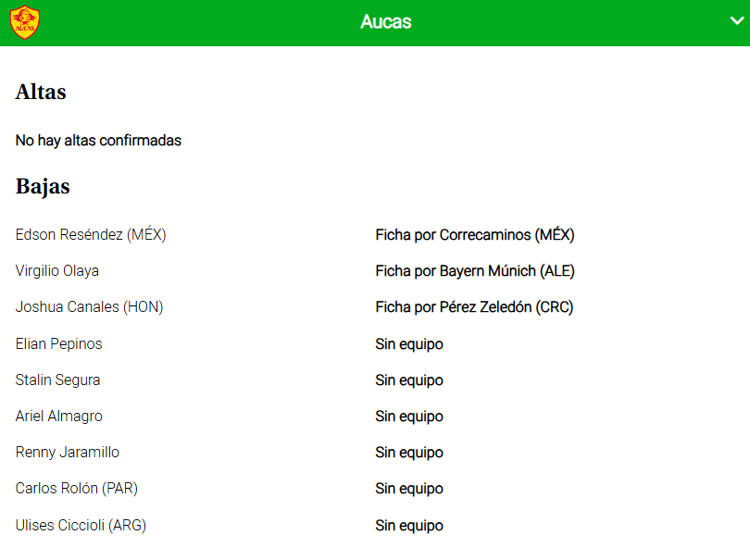Viewport: 750px width, 560px height.
Task: Click Ficha por Correcaminos (MÉX) destination
Action: (x=475, y=235)
